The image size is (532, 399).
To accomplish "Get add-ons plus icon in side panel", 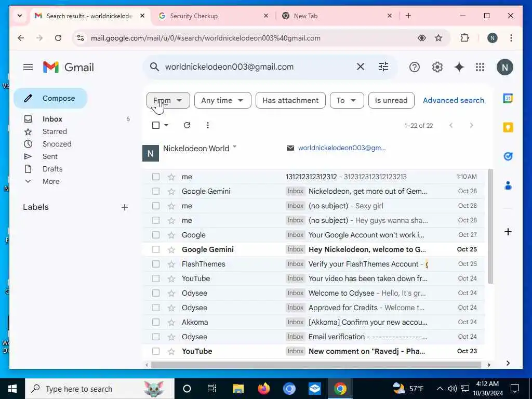I will pos(508,232).
